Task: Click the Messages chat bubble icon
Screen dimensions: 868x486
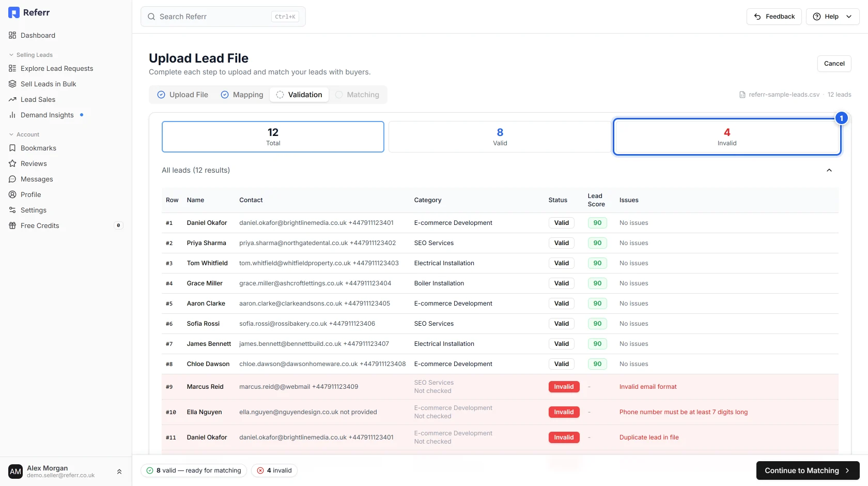Action: pos(12,179)
